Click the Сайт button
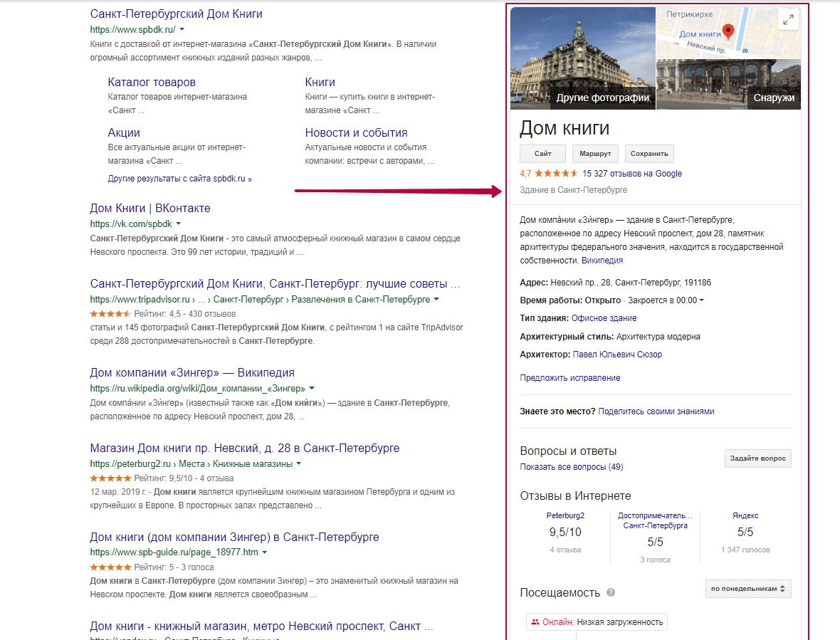The height and width of the screenshot is (640, 840). click(542, 154)
